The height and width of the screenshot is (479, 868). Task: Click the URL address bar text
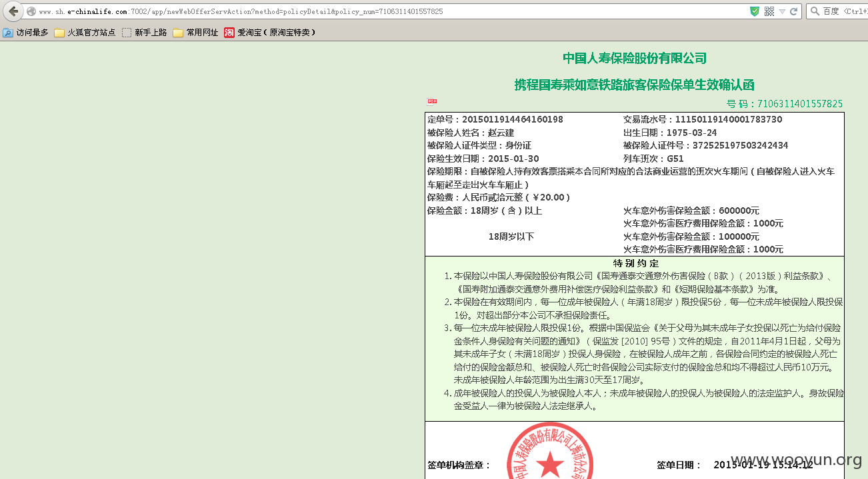click(x=241, y=11)
